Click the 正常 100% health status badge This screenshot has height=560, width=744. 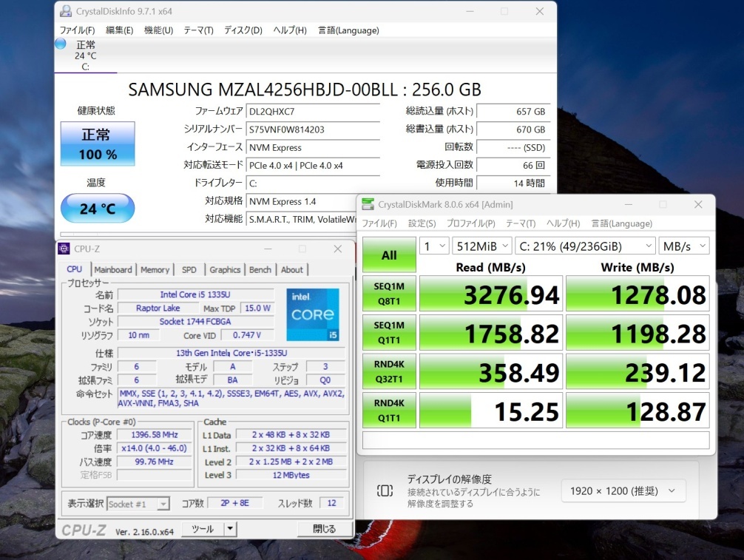click(x=98, y=144)
